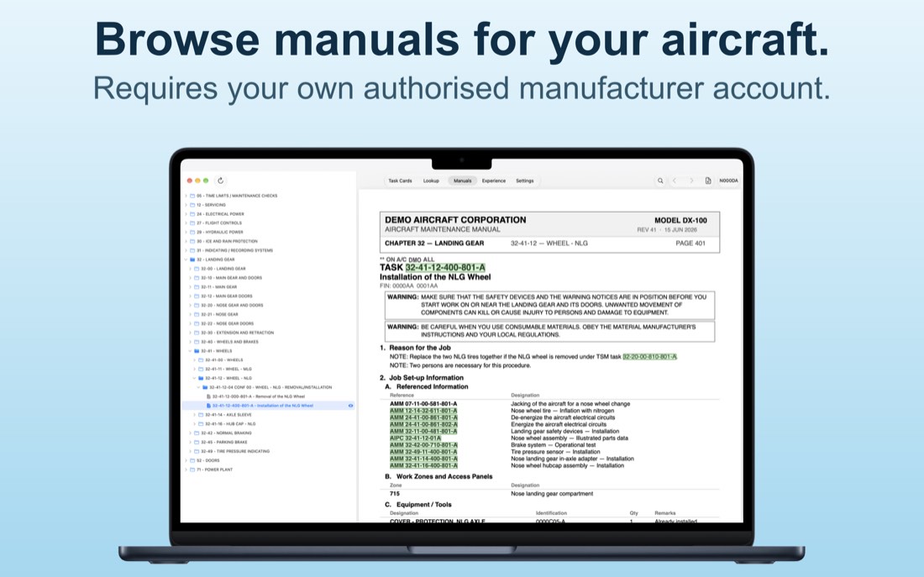This screenshot has width=924, height=577.
Task: Open the search magnifier in the toolbar
Action: coord(660,181)
